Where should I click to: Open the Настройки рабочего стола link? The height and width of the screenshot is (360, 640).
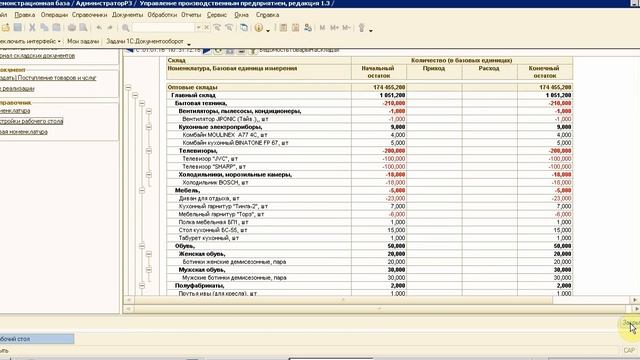[31, 121]
